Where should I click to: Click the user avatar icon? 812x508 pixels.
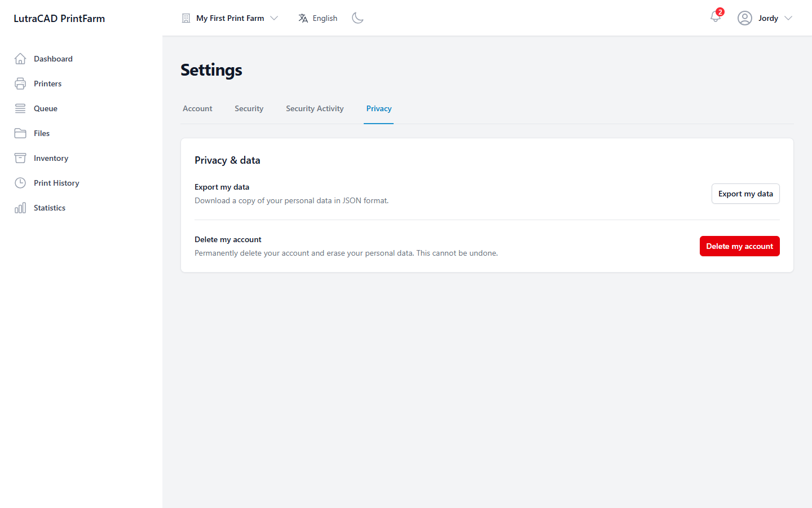[745, 18]
